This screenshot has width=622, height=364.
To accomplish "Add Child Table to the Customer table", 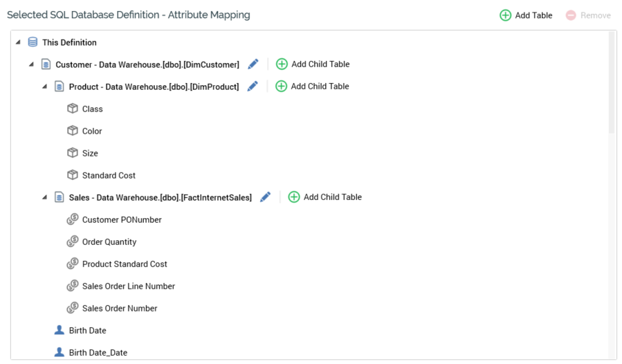I will (313, 64).
